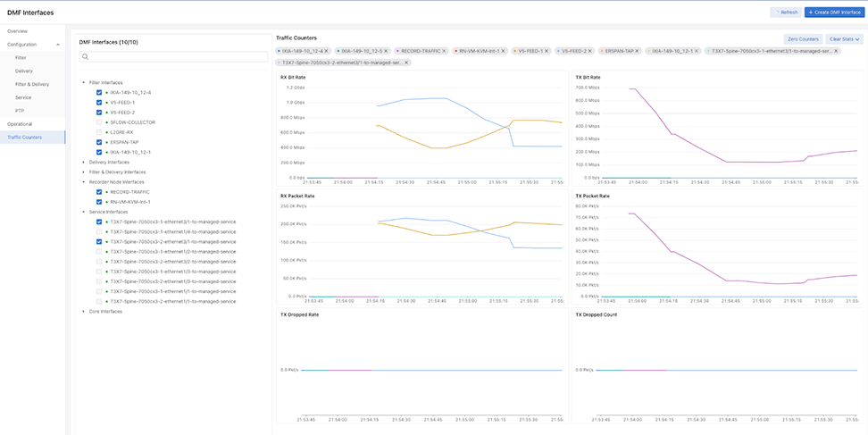Check the L2GRE-RX interface checkbox
This screenshot has width=868, height=435.
[98, 132]
